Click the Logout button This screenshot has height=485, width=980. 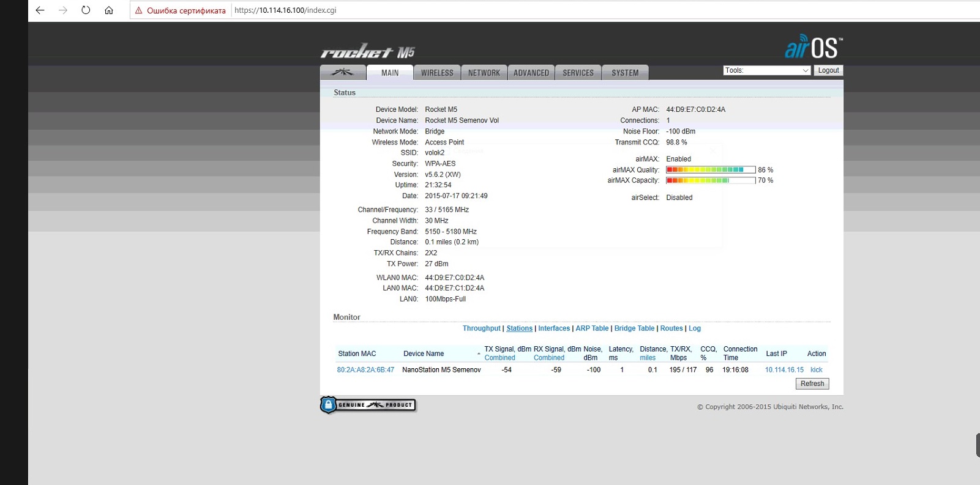(x=828, y=70)
